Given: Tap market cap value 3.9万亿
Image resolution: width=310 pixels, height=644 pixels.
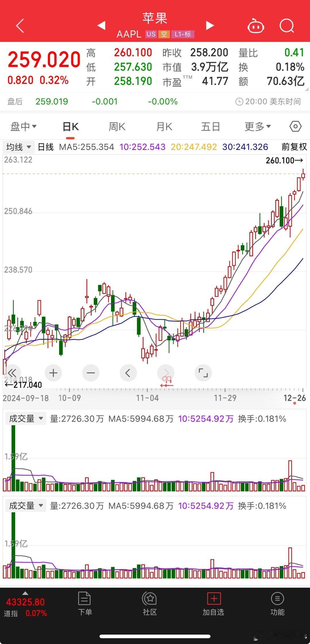Looking at the screenshot, I should [x=210, y=67].
